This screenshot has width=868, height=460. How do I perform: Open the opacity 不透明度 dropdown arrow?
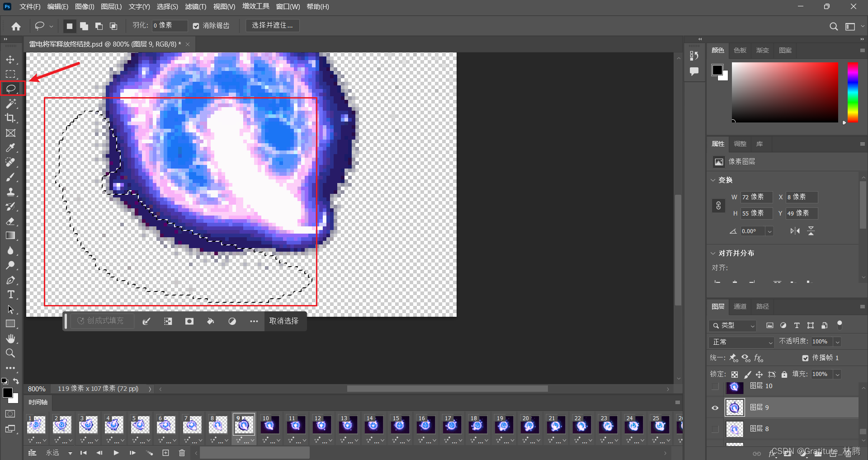click(x=837, y=342)
